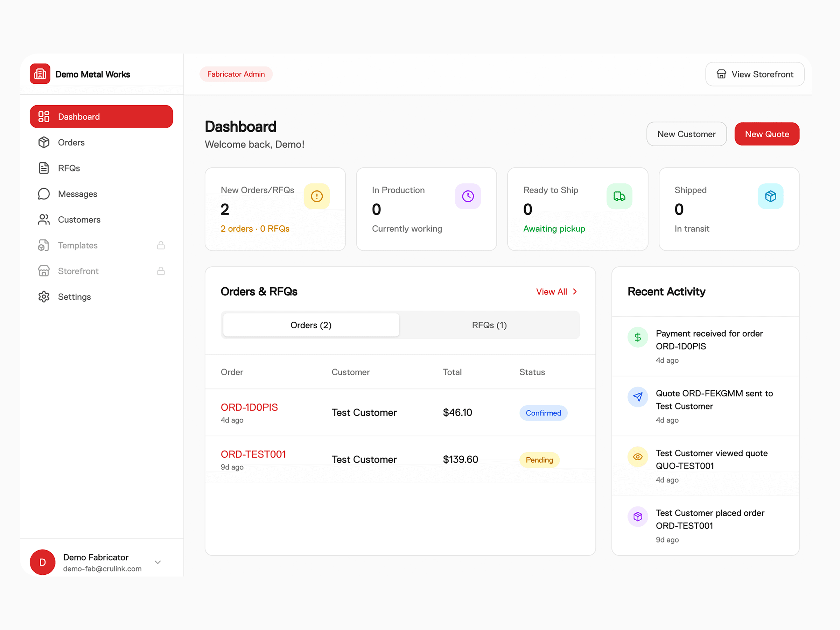The image size is (840, 630).
Task: Select the Orders (2) tab
Action: click(x=311, y=325)
